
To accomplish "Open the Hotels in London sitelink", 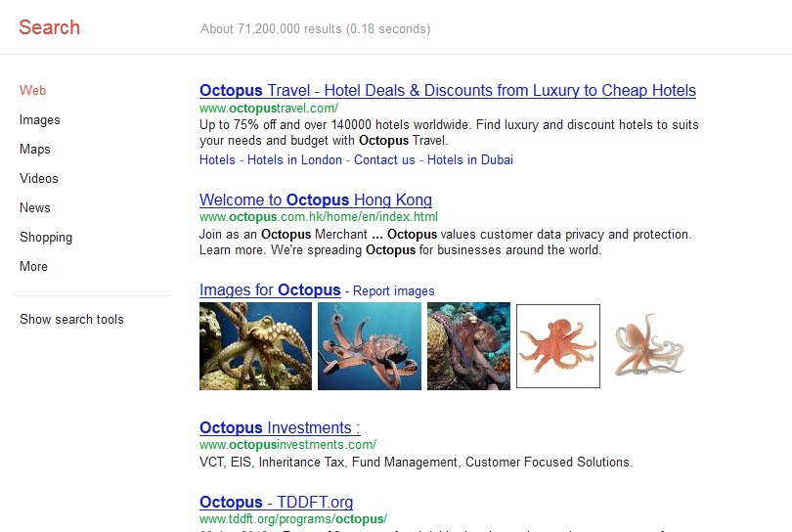I will click(294, 159).
